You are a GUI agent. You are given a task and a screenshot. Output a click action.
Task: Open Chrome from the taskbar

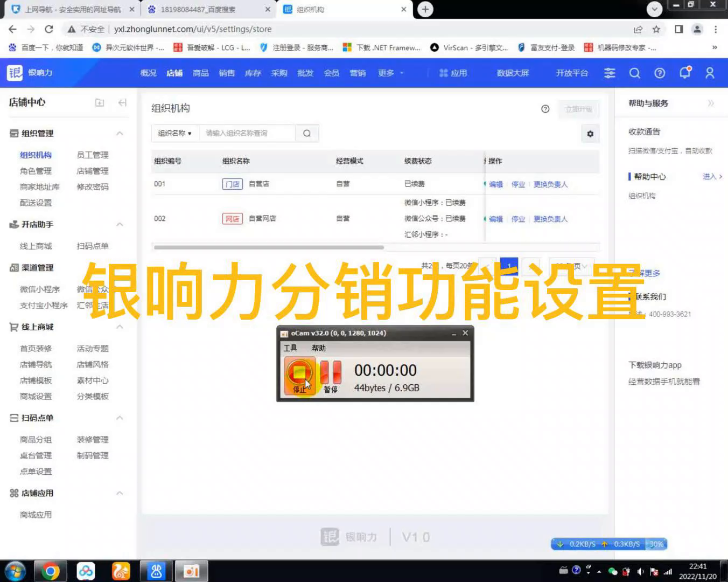[50, 571]
